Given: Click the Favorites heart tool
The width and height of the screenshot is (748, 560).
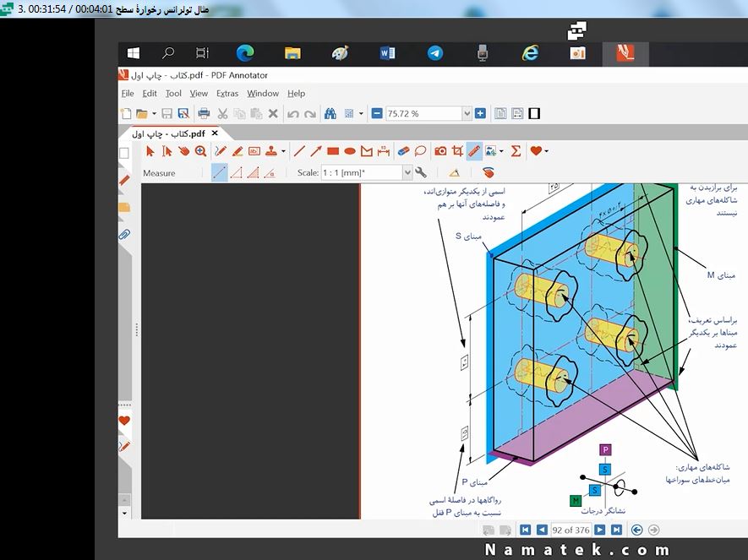Looking at the screenshot, I should point(536,151).
